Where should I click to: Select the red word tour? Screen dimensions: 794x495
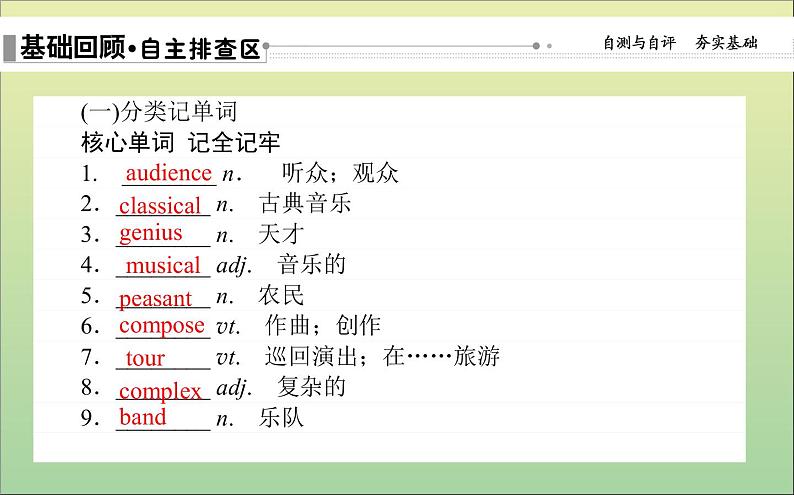[145, 358]
